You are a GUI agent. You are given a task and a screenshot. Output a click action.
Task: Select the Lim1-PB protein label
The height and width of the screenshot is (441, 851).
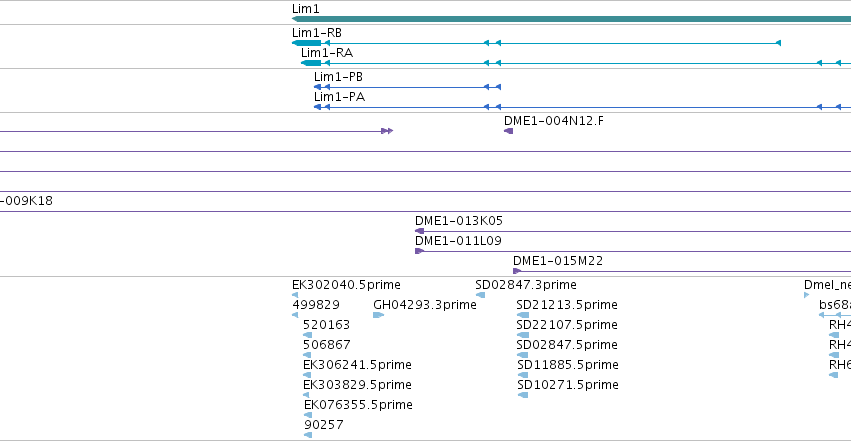click(x=338, y=76)
